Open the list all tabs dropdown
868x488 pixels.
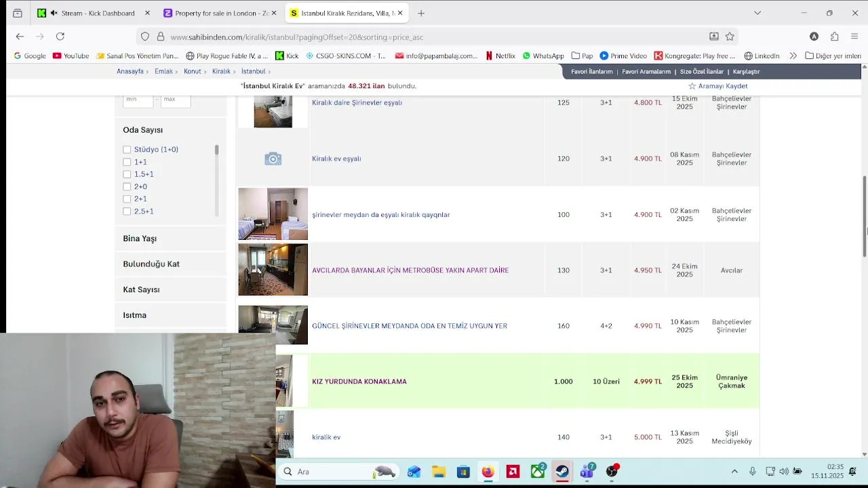pyautogui.click(x=757, y=13)
